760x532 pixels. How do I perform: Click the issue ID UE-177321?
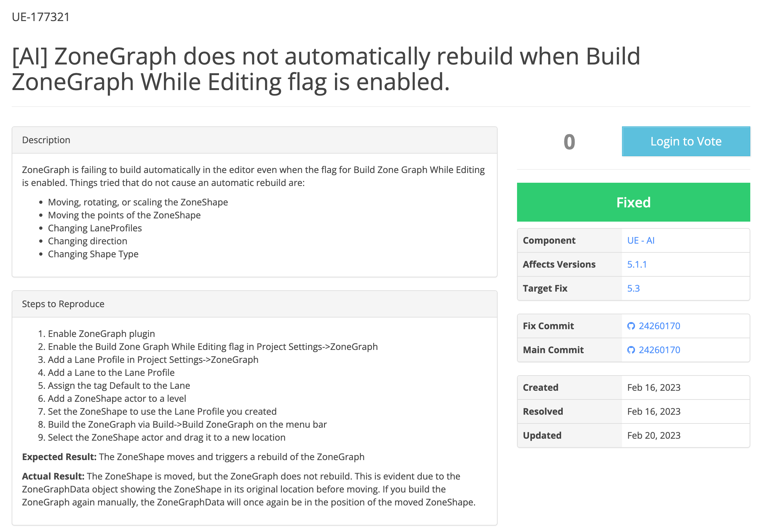click(41, 17)
